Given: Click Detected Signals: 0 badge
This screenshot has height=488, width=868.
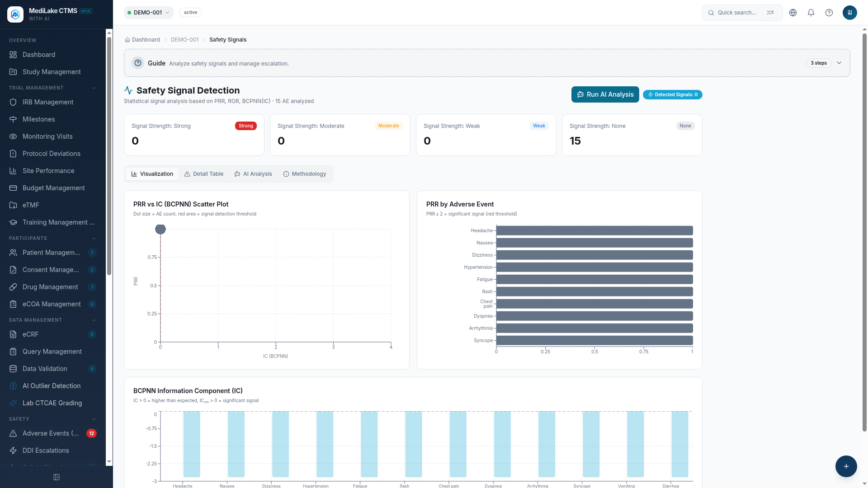Looking at the screenshot, I should (x=673, y=94).
